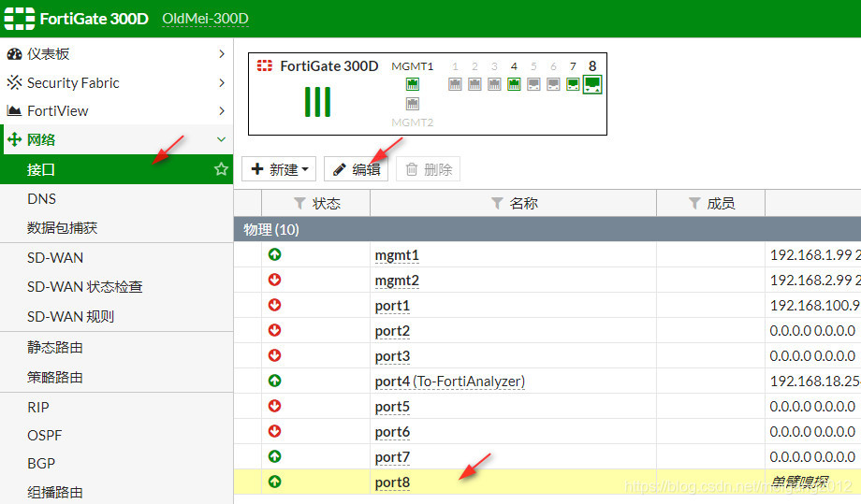Screen dimensions: 861x504
Task: Select the port6 interface name
Action: 392,432
